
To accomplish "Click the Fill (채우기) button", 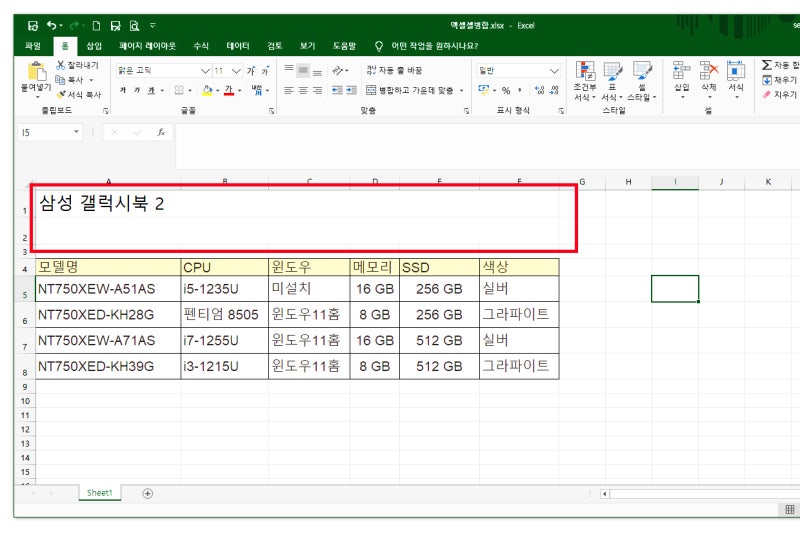I will click(x=780, y=80).
